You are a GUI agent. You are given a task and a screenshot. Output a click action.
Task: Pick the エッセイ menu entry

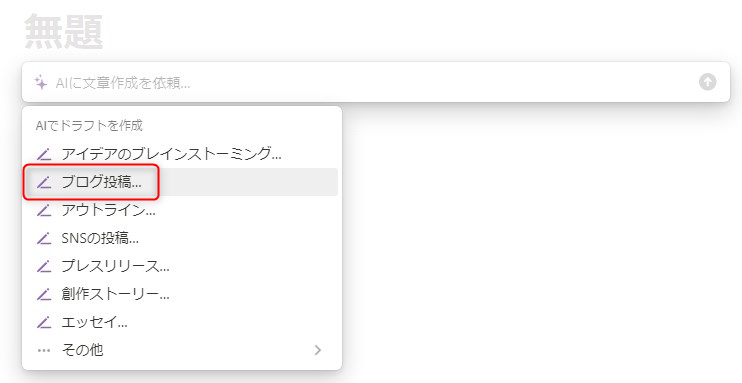(x=182, y=322)
